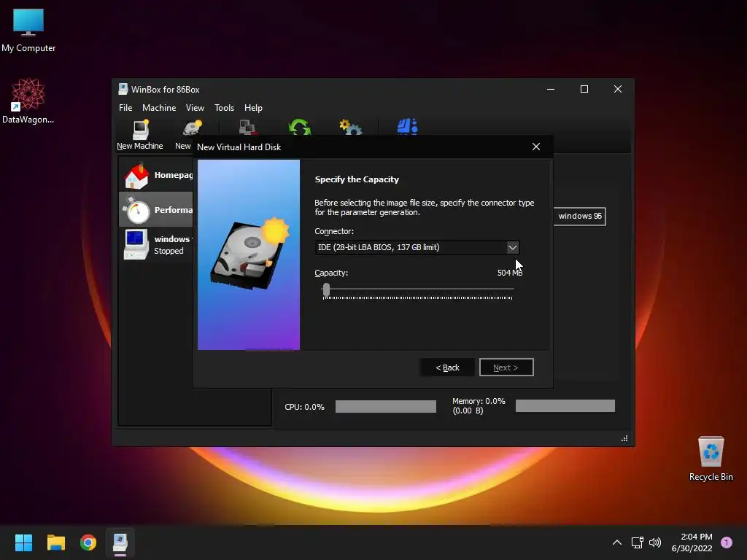Viewport: 747px width, 560px height.
Task: Select the Performance sidebar item
Action: 156,209
